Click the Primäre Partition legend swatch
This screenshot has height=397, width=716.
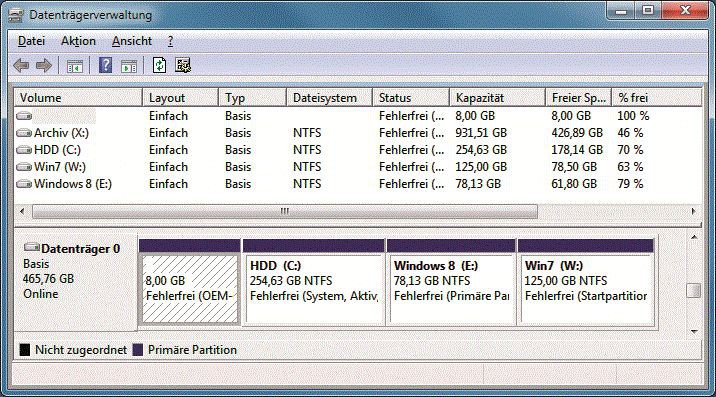[x=138, y=350]
